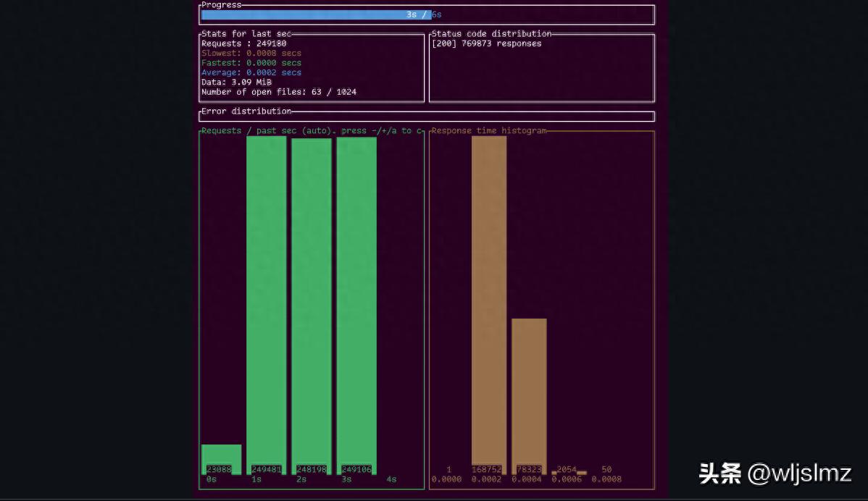
Task: Click the 'Response time histogram' title
Action: point(489,130)
